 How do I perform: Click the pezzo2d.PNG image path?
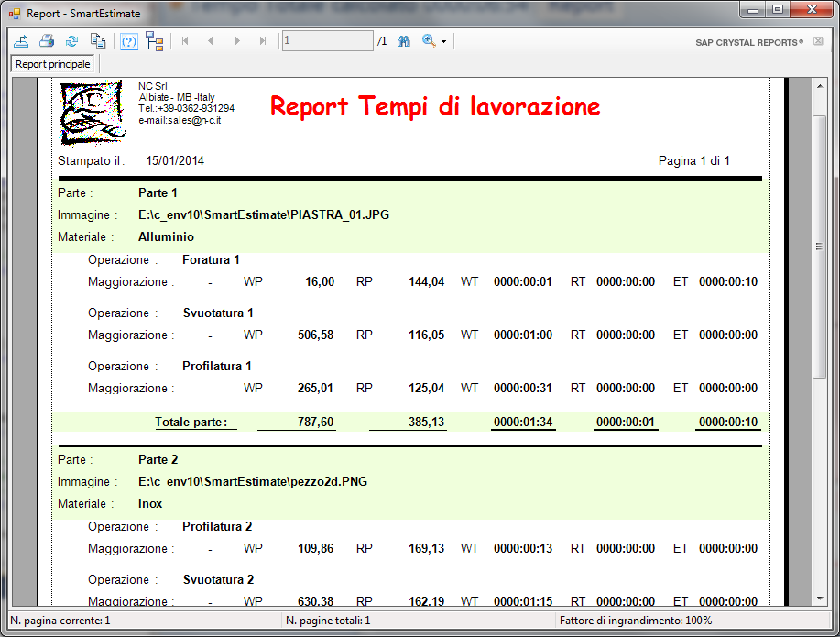[253, 481]
